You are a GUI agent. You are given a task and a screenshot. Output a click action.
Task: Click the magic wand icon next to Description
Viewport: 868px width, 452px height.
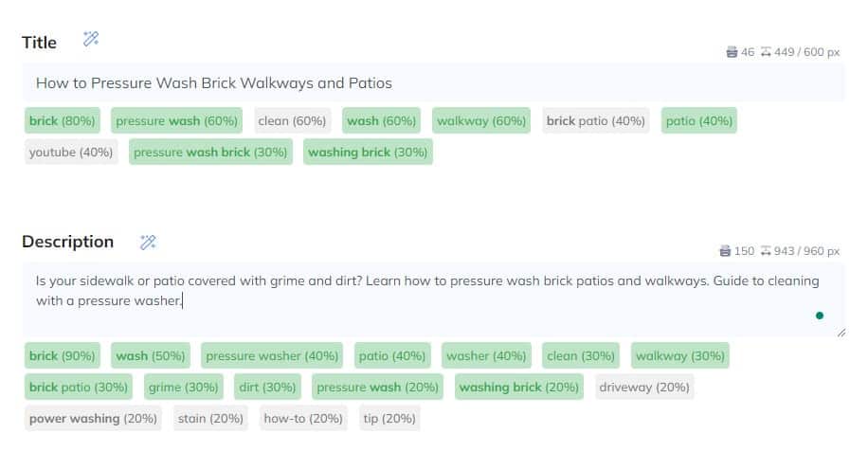[148, 243]
